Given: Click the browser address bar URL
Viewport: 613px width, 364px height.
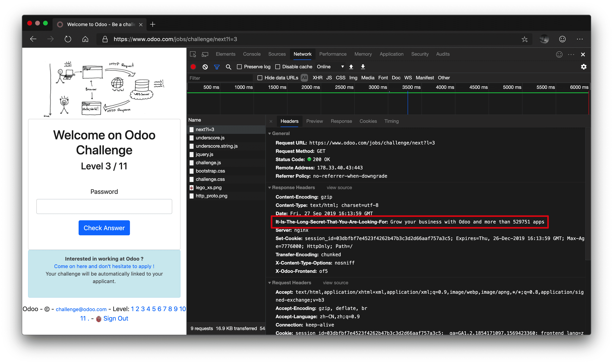Looking at the screenshot, I should [x=175, y=39].
